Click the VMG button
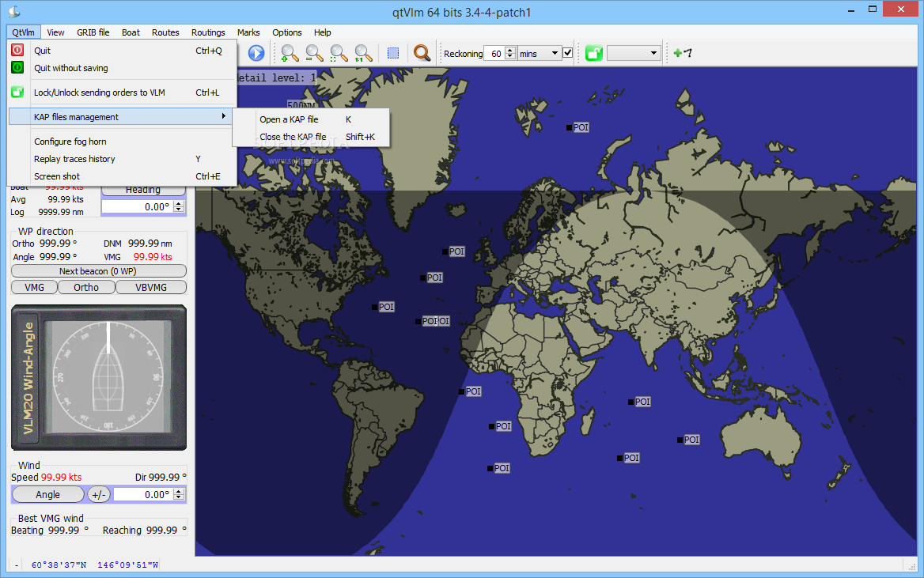The image size is (924, 578). 34,288
